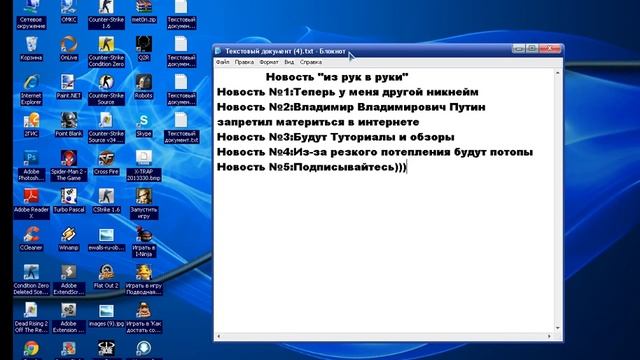The height and width of the screenshot is (360, 640).
Task: Click the line Новость №4 about потопы
Action: point(375,152)
